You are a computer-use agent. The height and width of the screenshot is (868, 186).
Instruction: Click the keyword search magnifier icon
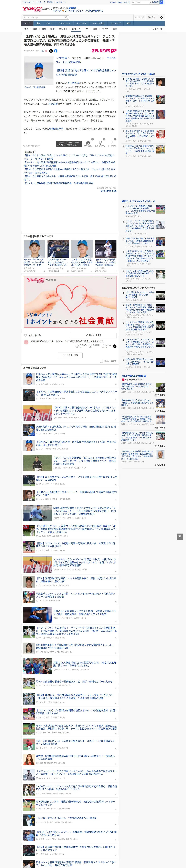(x=66, y=18)
